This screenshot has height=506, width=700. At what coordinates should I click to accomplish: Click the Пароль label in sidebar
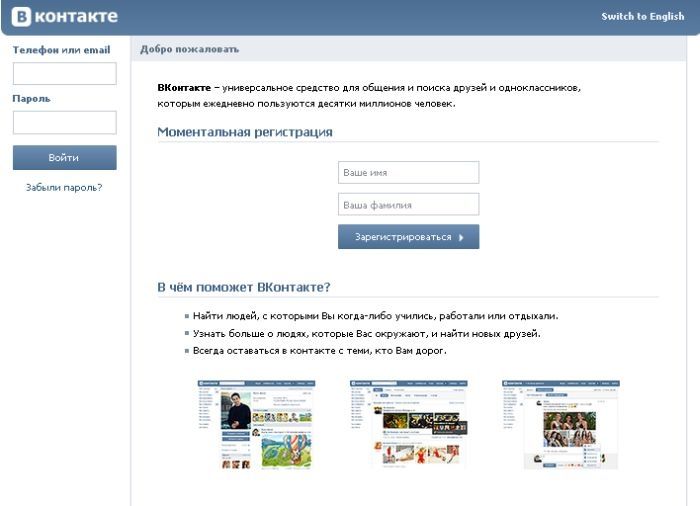pyautogui.click(x=31, y=99)
